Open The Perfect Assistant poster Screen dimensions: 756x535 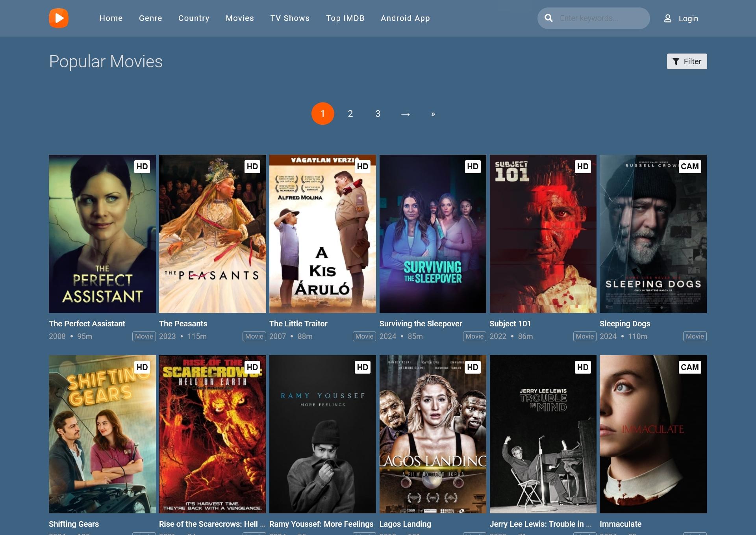click(x=102, y=234)
